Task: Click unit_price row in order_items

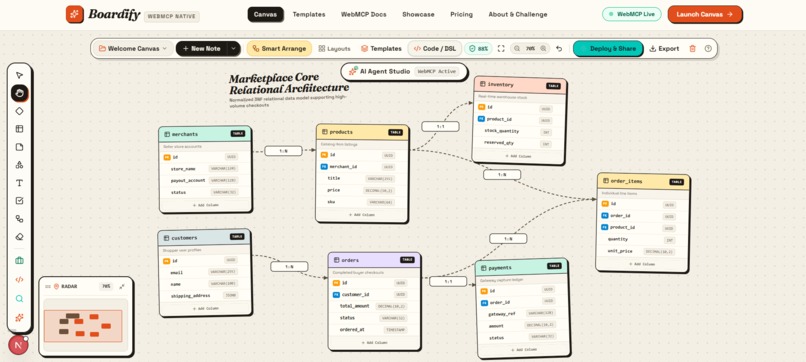Action: tap(642, 251)
